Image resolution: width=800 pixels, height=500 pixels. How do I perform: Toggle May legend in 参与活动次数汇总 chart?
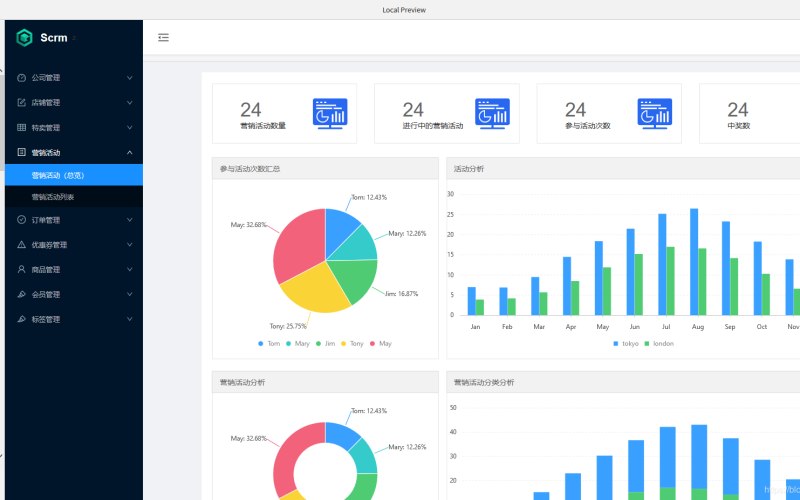381,343
